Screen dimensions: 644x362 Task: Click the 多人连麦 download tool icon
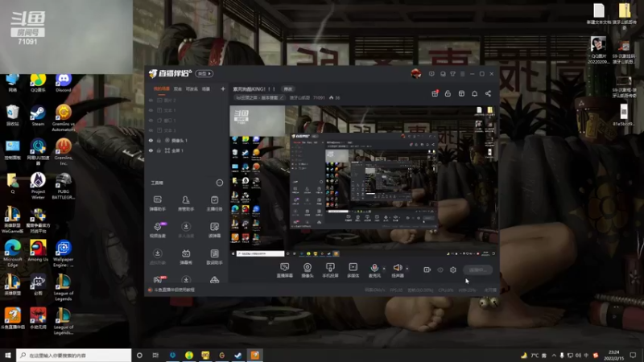click(x=186, y=230)
